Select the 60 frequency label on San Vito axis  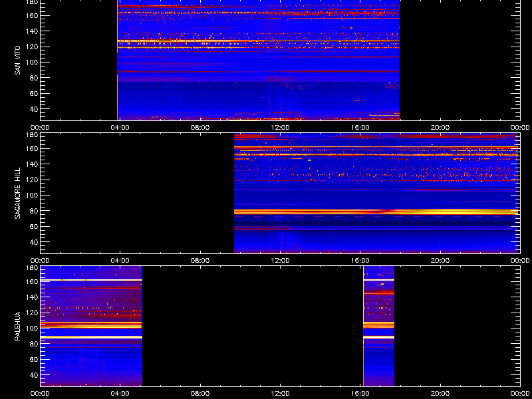(x=33, y=94)
